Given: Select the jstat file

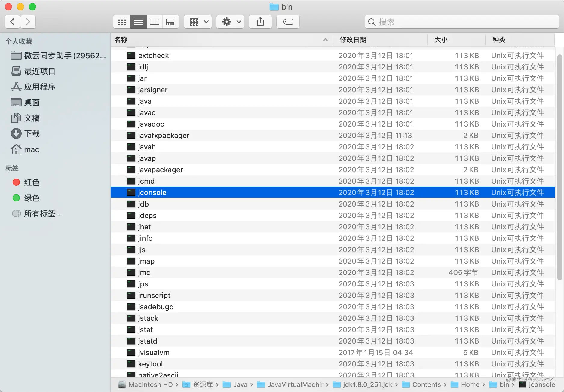Looking at the screenshot, I should pyautogui.click(x=333, y=330).
